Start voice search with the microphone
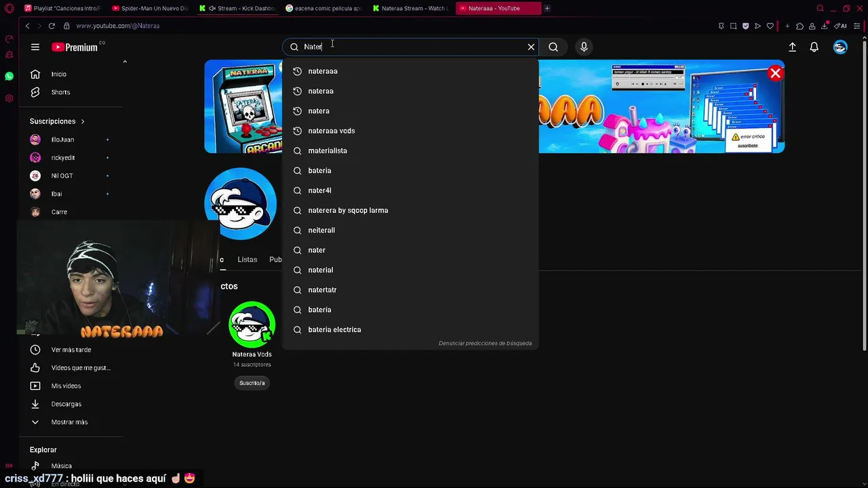This screenshot has width=868, height=488. 584,47
